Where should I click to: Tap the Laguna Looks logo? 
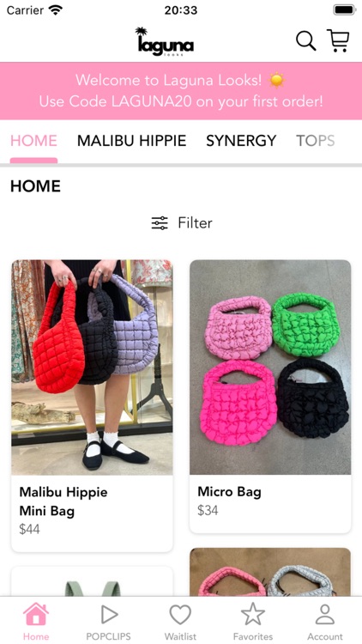pyautogui.click(x=165, y=41)
